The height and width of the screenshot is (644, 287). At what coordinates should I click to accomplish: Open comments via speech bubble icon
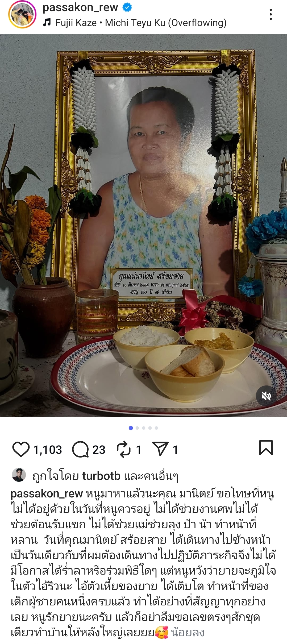point(80,449)
